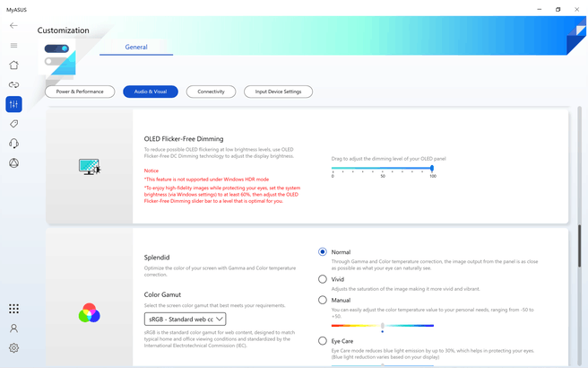Open the Color Gamut sRGB dropdown
The height and width of the screenshot is (368, 588).
coord(186,320)
